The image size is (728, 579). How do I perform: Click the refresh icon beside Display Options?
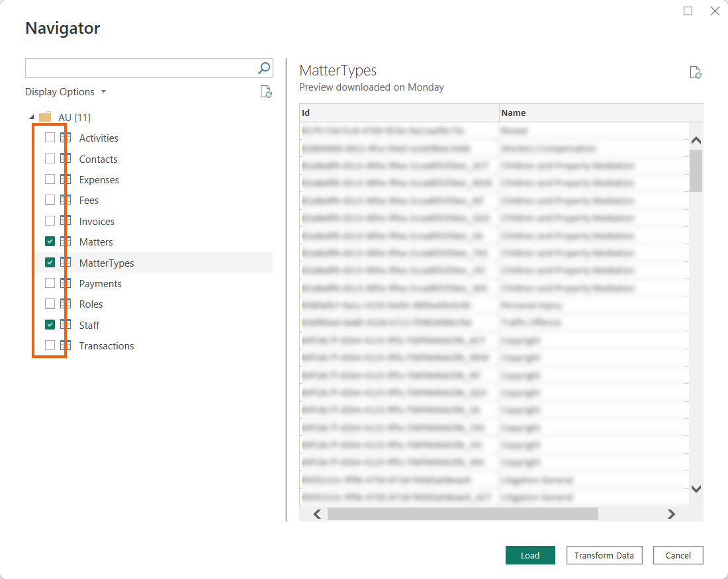click(x=266, y=92)
